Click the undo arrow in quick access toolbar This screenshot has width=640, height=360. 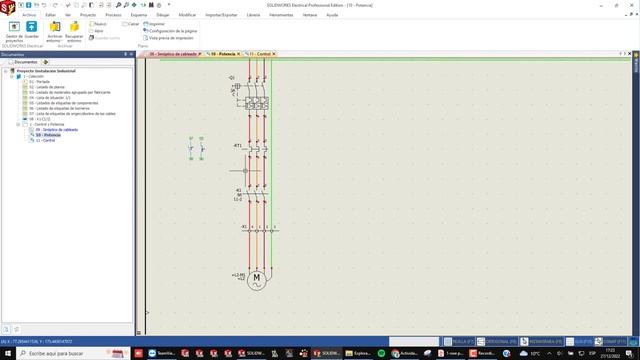[44, 5]
